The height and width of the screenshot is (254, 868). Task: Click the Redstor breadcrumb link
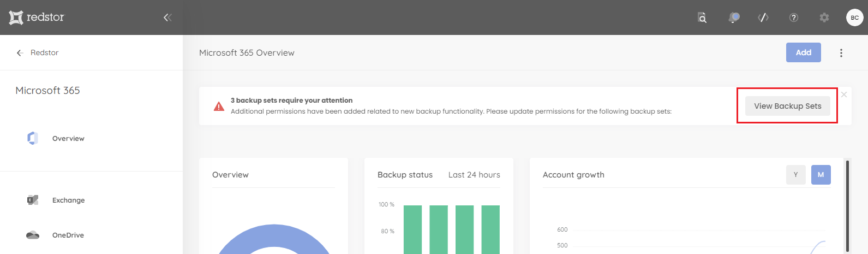pos(44,53)
